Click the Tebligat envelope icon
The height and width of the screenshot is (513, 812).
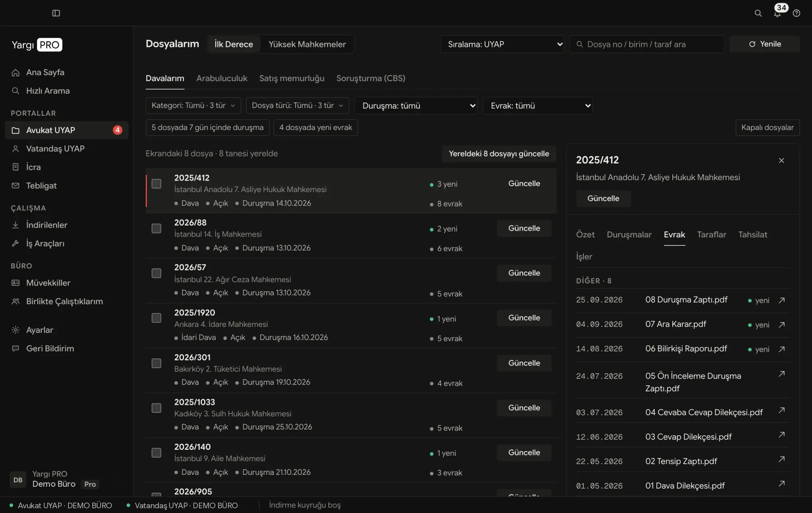click(16, 186)
